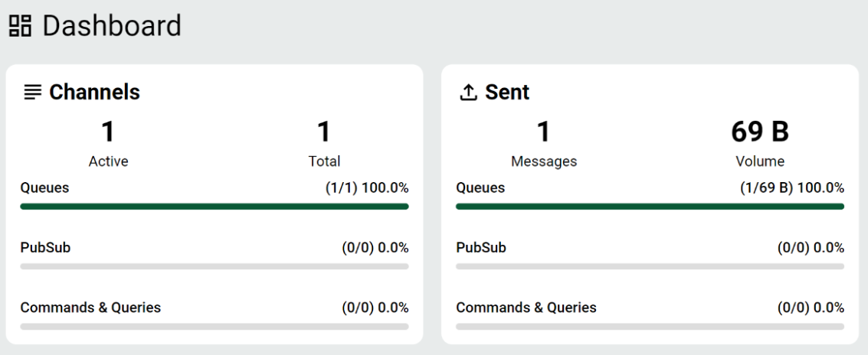
Task: Click the Channels Queues progress bar
Action: [x=215, y=207]
